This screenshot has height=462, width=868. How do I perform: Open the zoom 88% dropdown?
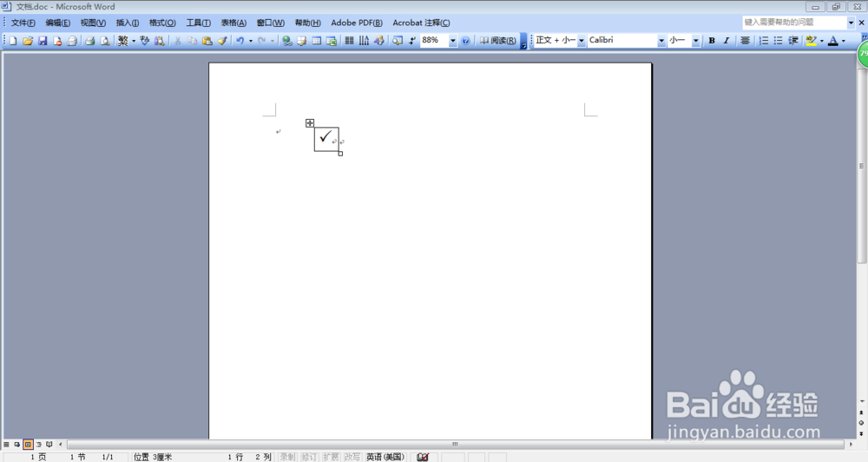453,41
